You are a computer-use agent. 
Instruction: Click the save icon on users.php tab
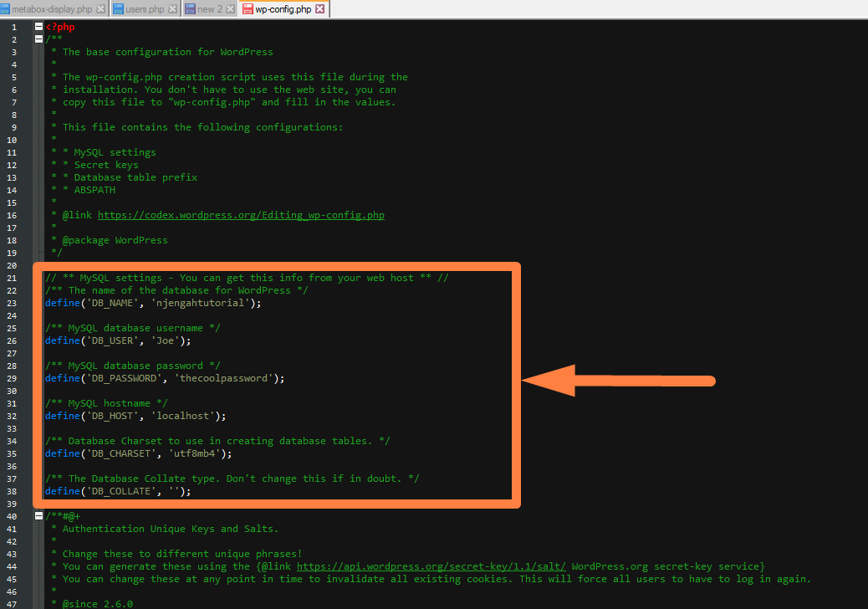point(118,9)
